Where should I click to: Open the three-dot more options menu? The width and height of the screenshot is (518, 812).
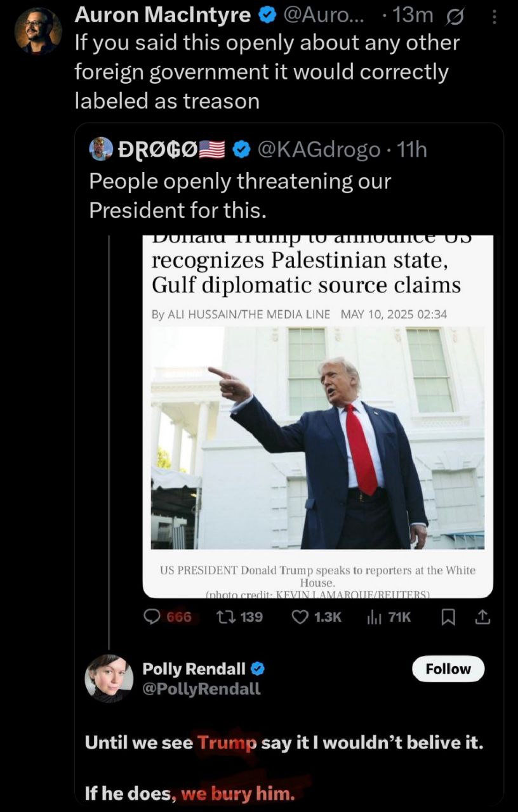coord(495,15)
